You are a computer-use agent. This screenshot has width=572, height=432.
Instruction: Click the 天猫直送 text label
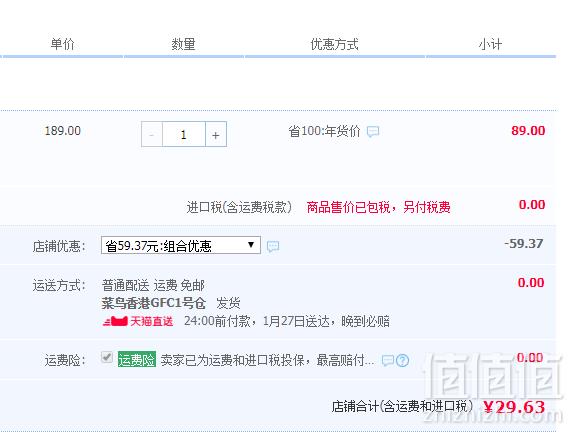coord(151,321)
